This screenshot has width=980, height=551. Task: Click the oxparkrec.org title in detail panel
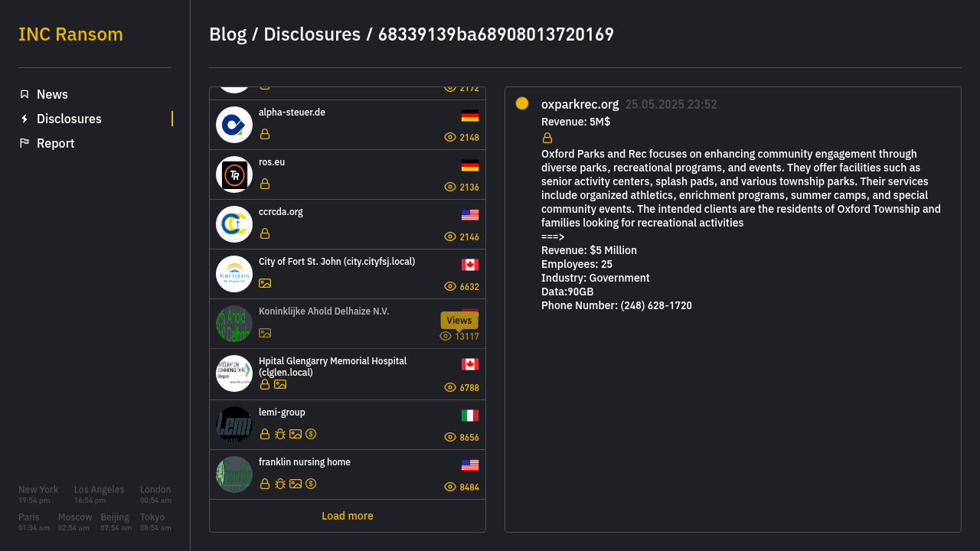click(580, 104)
